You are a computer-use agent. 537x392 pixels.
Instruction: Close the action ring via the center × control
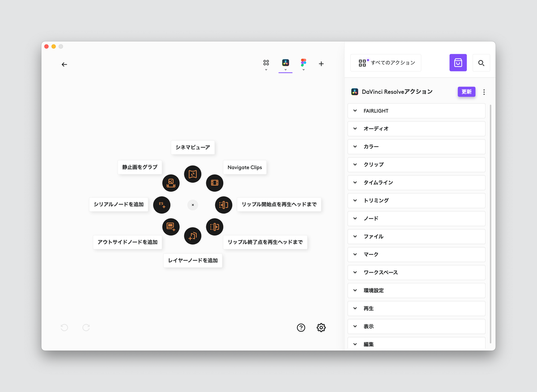coord(192,205)
